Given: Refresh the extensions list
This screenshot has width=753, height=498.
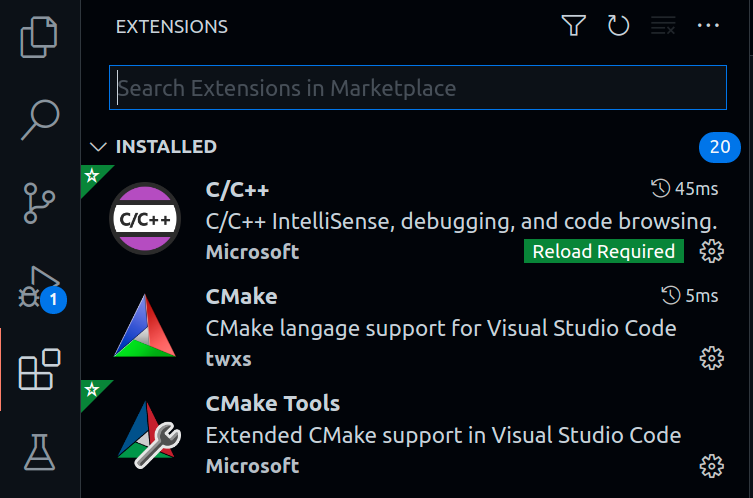Looking at the screenshot, I should pos(618,27).
